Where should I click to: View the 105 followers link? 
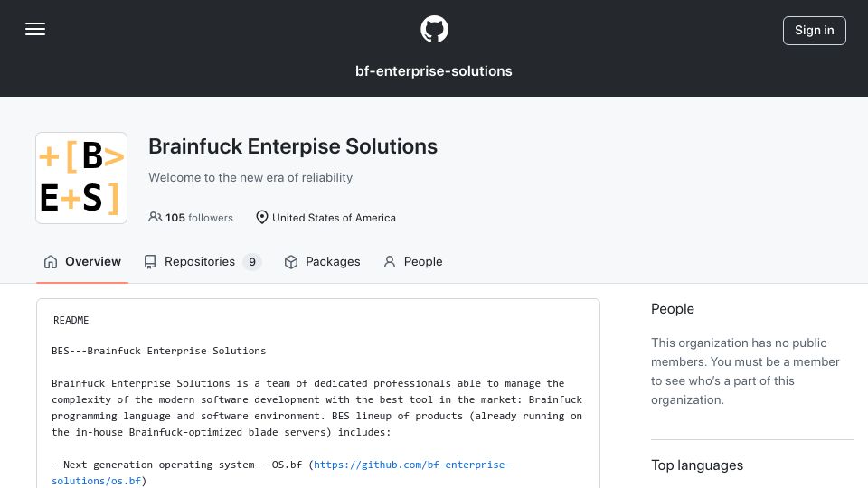(191, 218)
